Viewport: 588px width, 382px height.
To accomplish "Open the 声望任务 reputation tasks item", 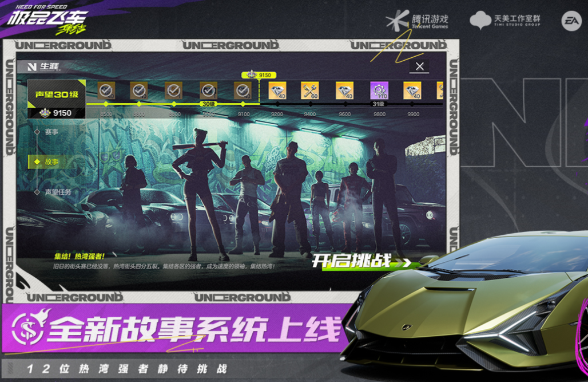I will coord(57,192).
